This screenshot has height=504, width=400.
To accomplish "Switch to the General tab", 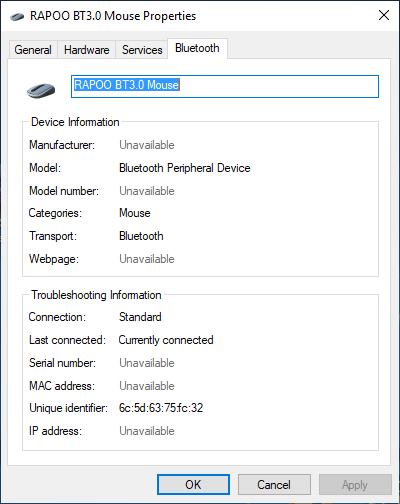I will tap(33, 50).
